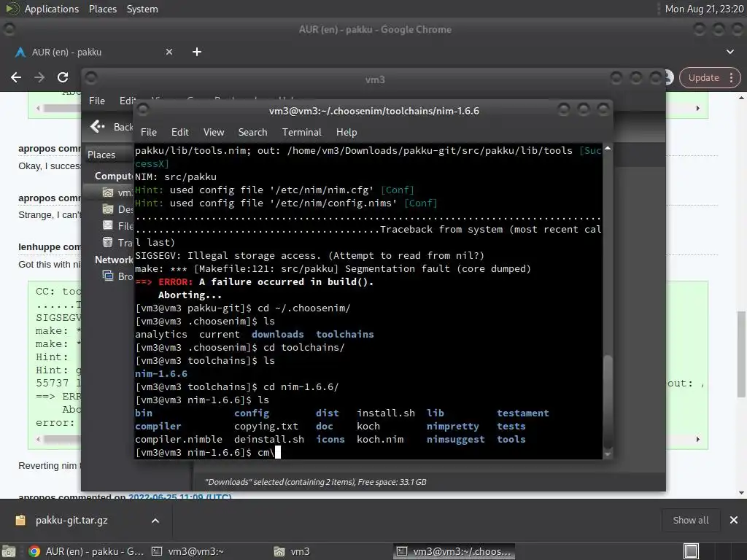The width and height of the screenshot is (747, 560).
Task: Select the File System entry in sidebar
Action: click(117, 226)
